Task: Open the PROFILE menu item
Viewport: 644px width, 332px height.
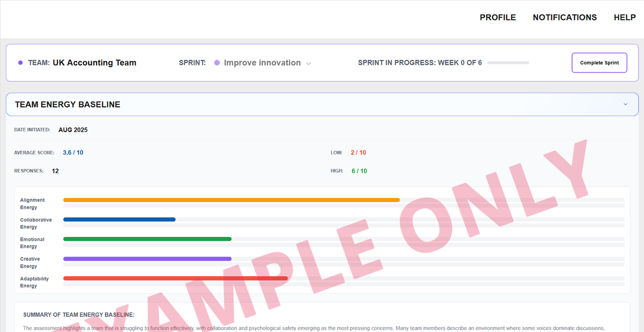Action: point(497,17)
